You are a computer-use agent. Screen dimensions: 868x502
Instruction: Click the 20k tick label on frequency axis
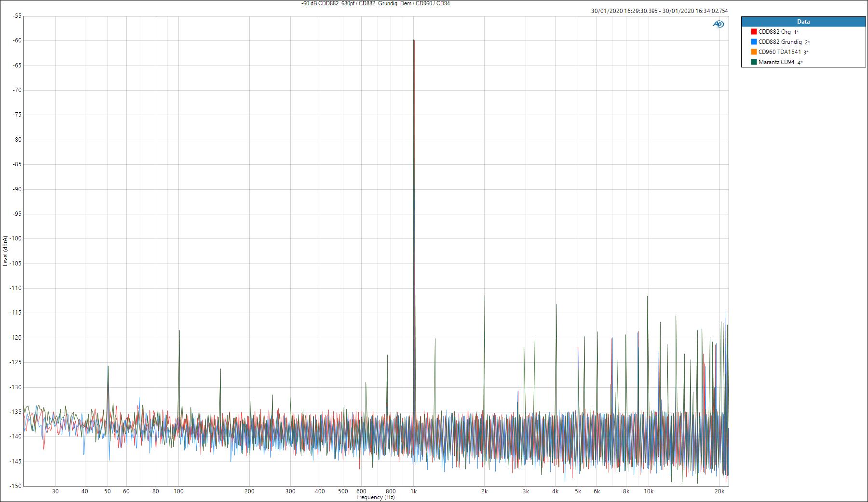point(719,491)
